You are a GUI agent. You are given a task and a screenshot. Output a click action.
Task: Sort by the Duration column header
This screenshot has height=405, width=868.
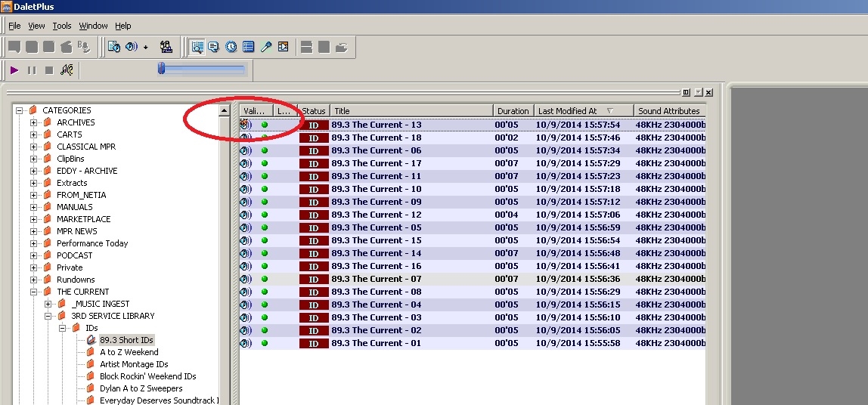pos(514,110)
